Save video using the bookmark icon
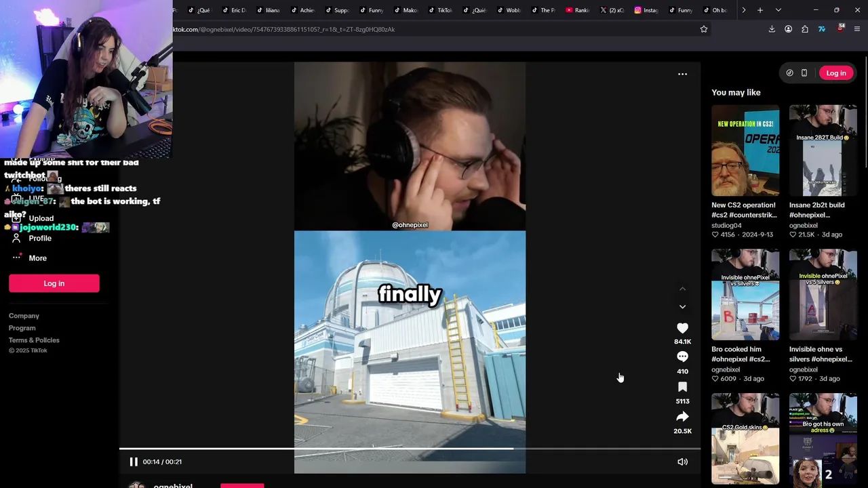The height and width of the screenshot is (488, 868). point(682,387)
